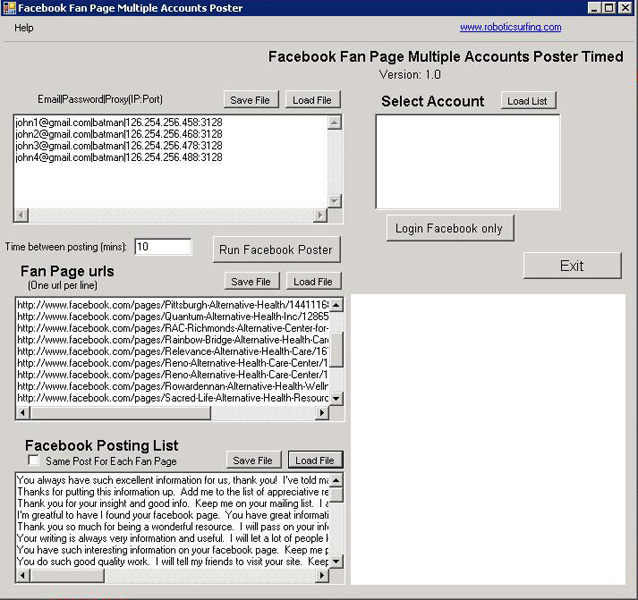Click the Fan Page urls vertical scroll thumb
638x600 pixels.
tap(336, 350)
